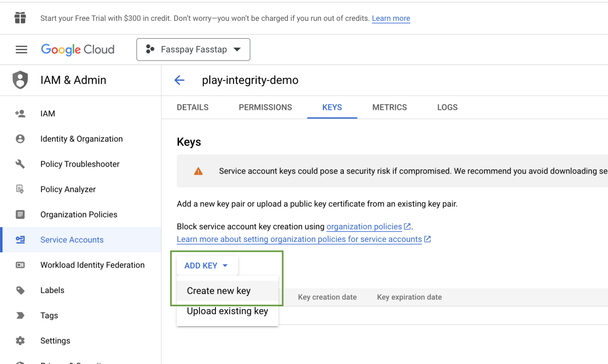Click the Workload Identity Federation card icon
The height and width of the screenshot is (364, 608).
click(x=20, y=265)
